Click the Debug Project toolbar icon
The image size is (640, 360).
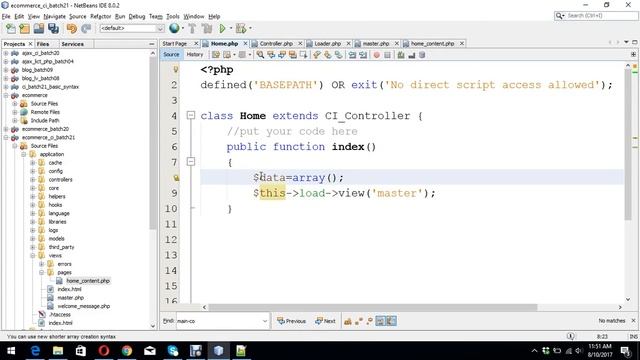click(x=241, y=28)
